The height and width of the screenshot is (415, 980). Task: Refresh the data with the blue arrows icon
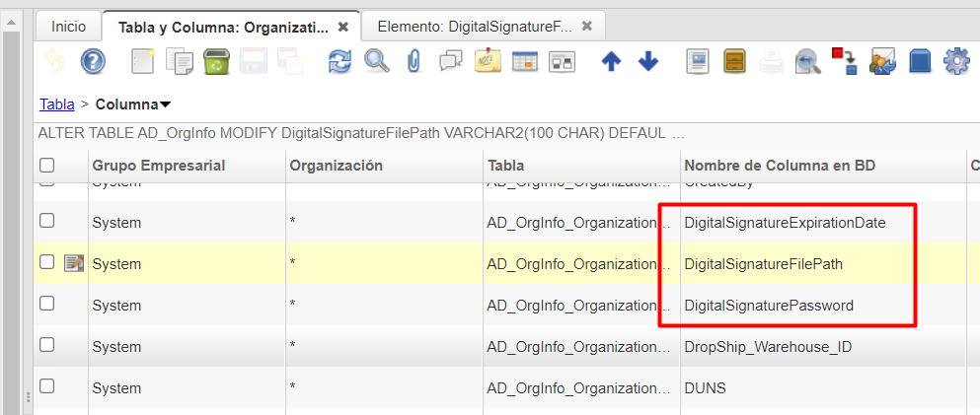339,63
